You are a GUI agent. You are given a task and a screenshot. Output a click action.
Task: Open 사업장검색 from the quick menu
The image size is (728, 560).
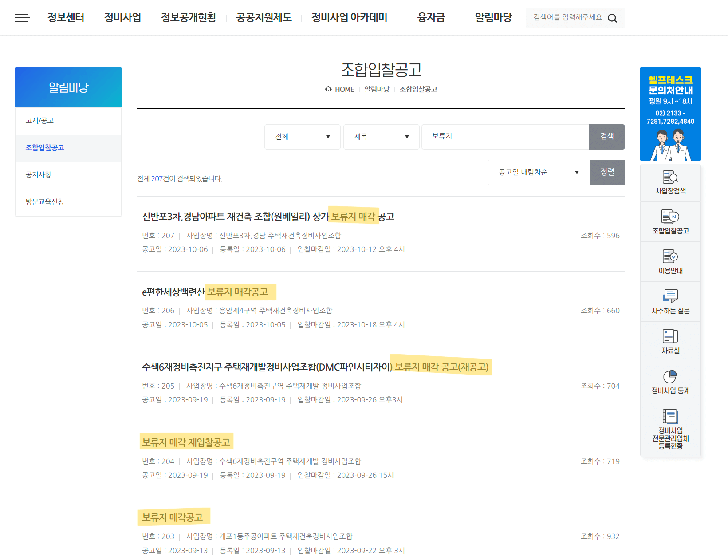(670, 183)
